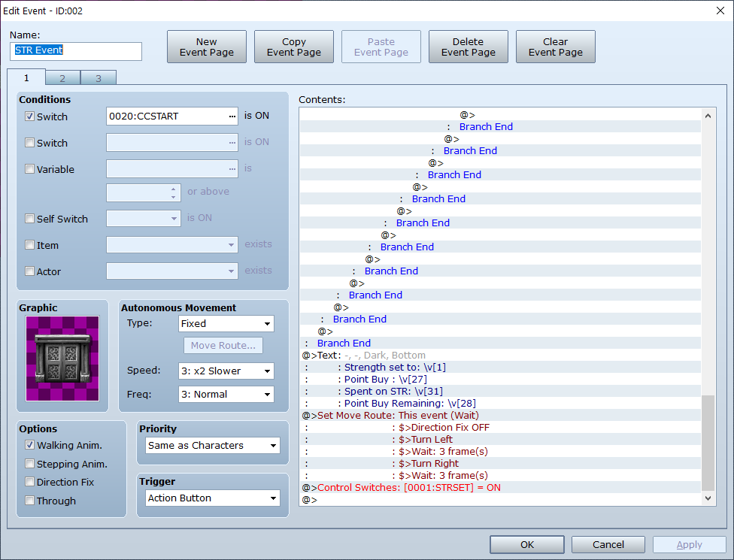Toggle the Direction Fix option
Image resolution: width=734 pixels, height=560 pixels.
30,482
